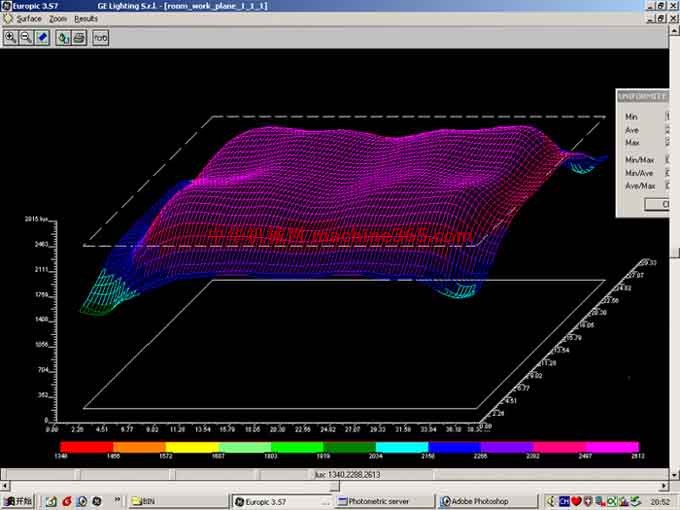Click the Min/Ave label in uniformity panel
Screen dimensions: 680x510
pyautogui.click(x=639, y=173)
